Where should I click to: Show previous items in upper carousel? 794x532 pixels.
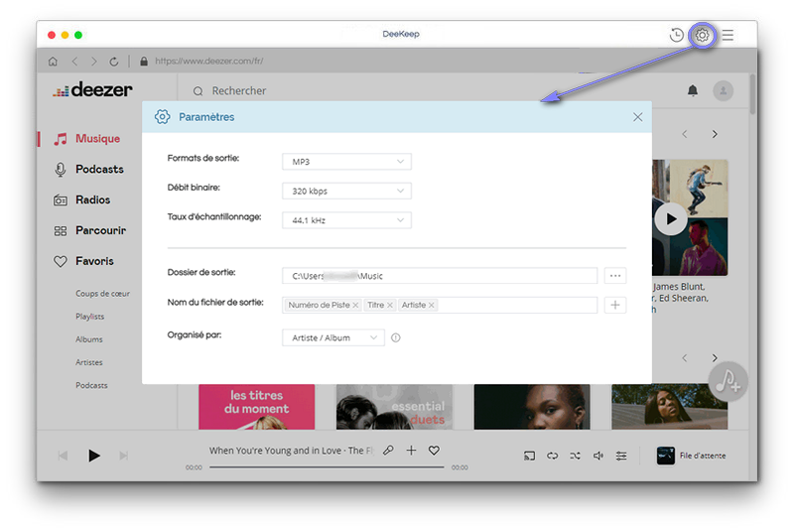click(x=685, y=134)
